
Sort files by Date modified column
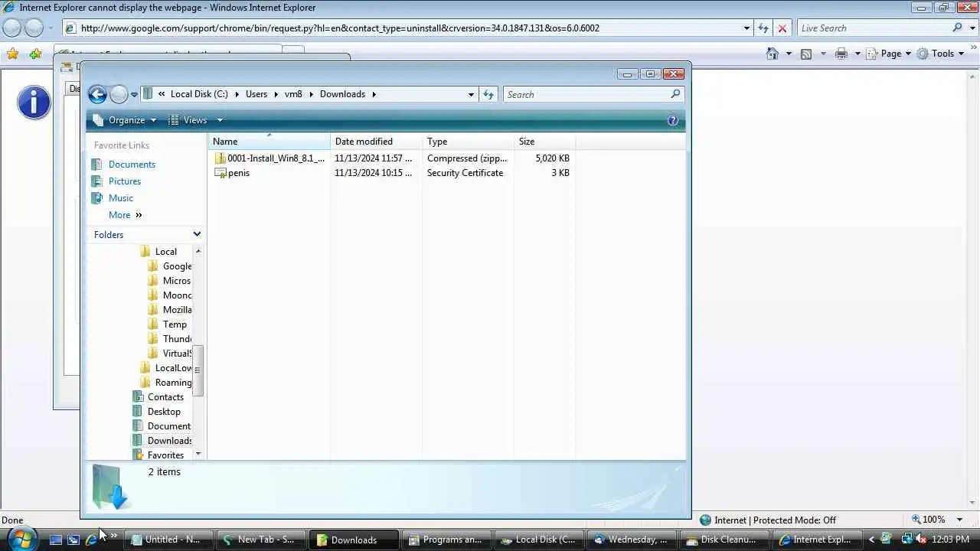(x=376, y=142)
